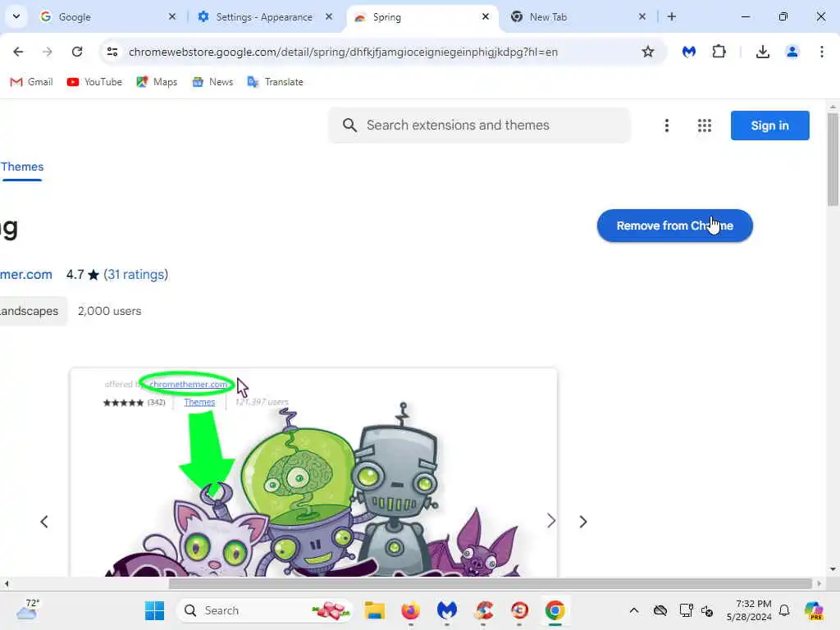Show next screenshot in carousel

(583, 522)
